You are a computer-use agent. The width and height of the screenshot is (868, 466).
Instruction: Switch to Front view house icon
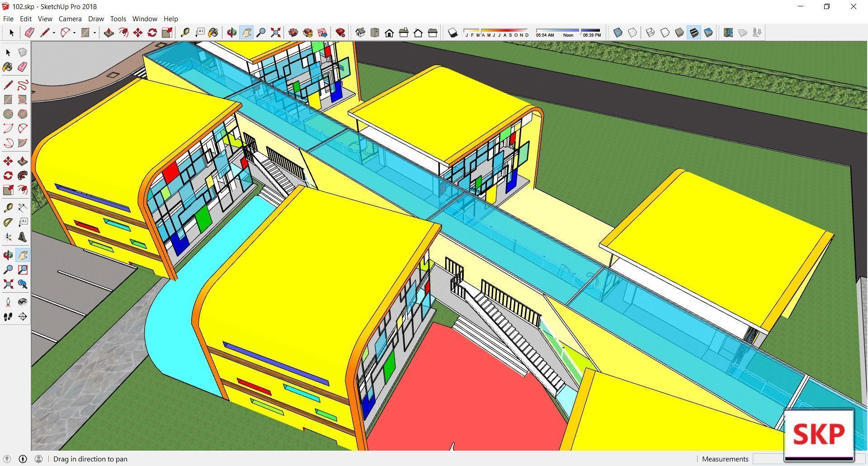(389, 33)
